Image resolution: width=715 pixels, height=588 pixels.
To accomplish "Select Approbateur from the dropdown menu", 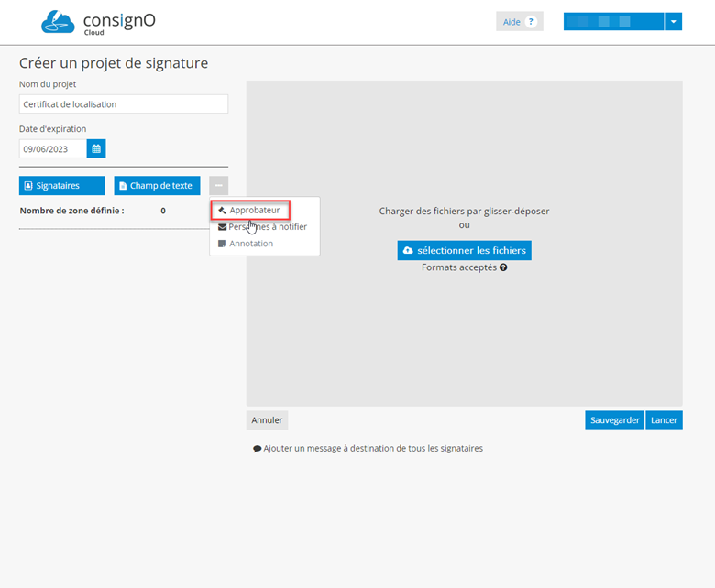I will click(x=254, y=211).
